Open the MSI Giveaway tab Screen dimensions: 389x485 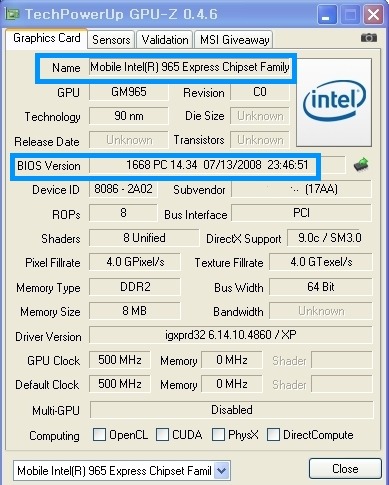coord(234,40)
